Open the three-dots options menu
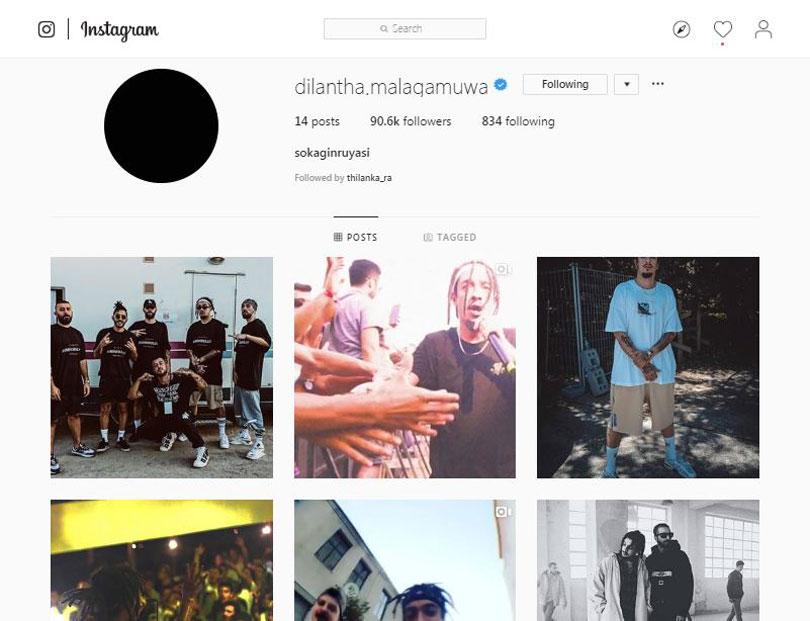The image size is (810, 621). coord(658,84)
